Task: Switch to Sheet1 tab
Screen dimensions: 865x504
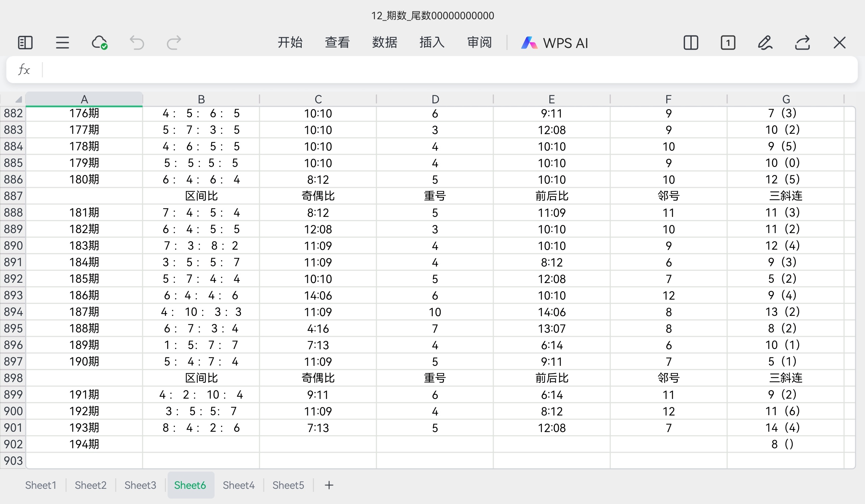Action: coord(40,485)
